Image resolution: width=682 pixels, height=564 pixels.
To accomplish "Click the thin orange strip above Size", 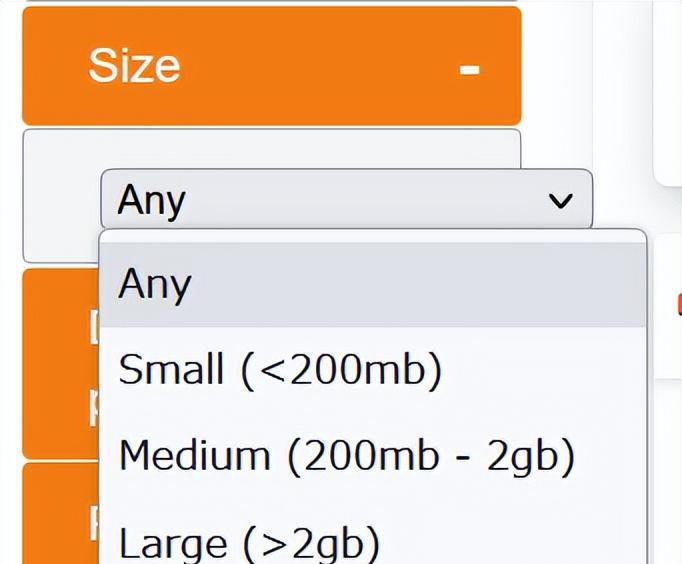I will (x=271, y=2).
